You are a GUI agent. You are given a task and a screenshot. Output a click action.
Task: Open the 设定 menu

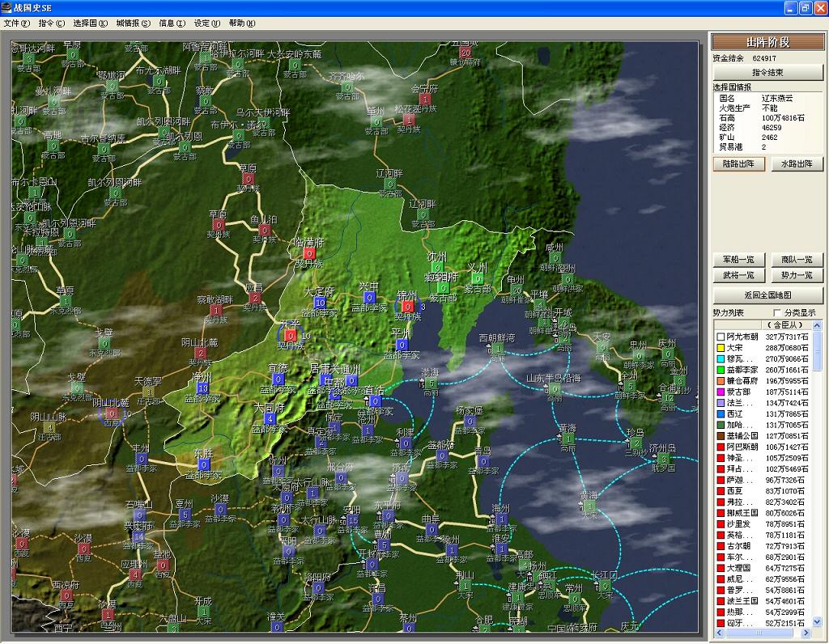coord(206,23)
